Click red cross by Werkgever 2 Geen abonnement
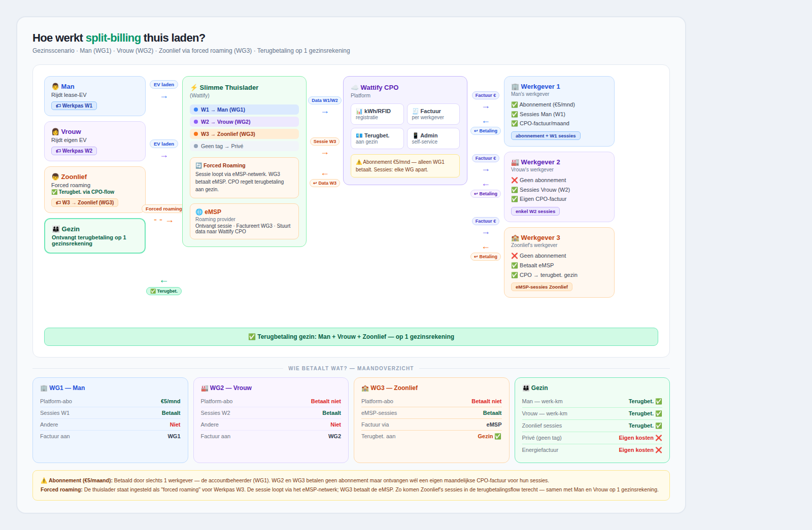Viewport: 812px width, 530px height. tap(515, 181)
